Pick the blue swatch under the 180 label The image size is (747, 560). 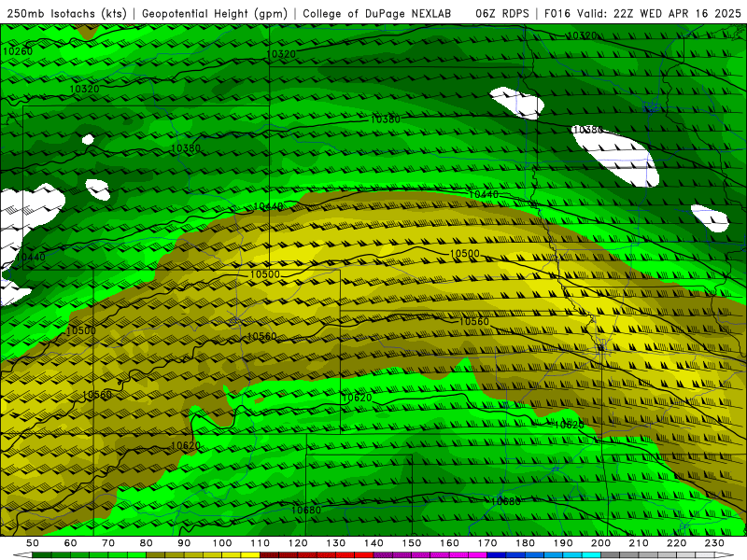pos(534,555)
